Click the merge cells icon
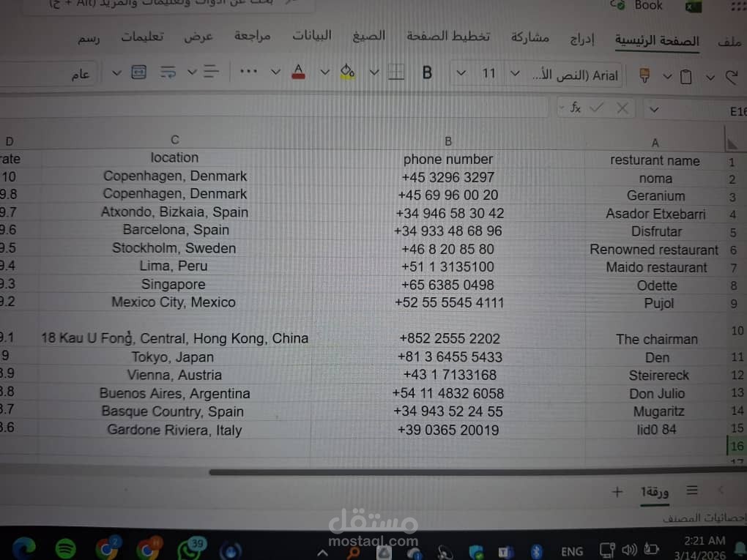The image size is (747, 560). coord(138,72)
